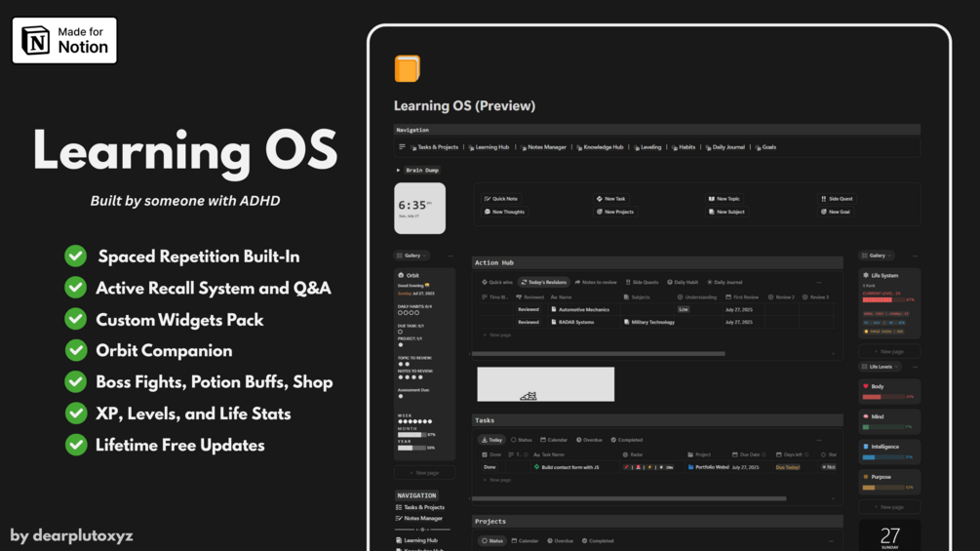Click the orange book page icon
980x551 pixels.
[x=407, y=68]
